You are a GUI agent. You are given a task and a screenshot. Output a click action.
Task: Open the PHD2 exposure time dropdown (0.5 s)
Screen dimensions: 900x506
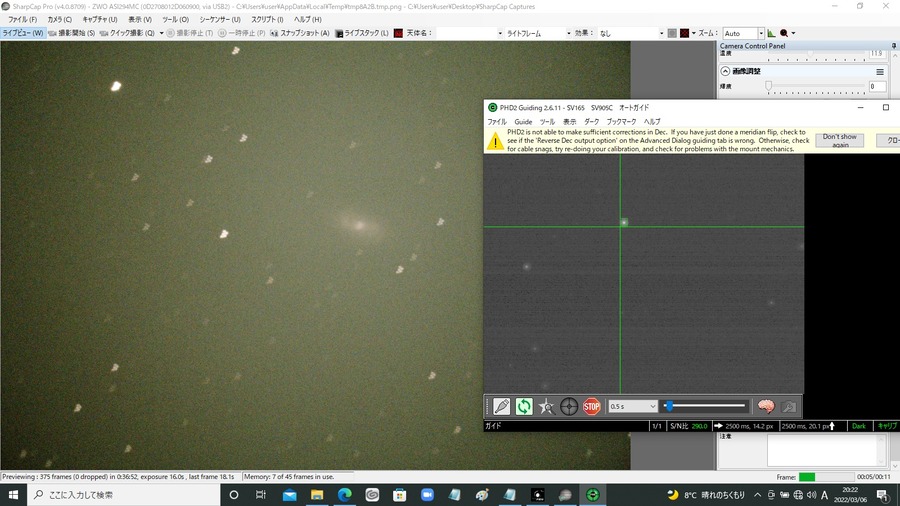[633, 406]
